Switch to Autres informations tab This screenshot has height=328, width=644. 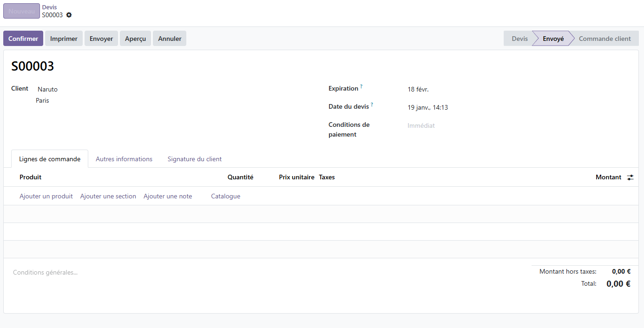point(124,159)
